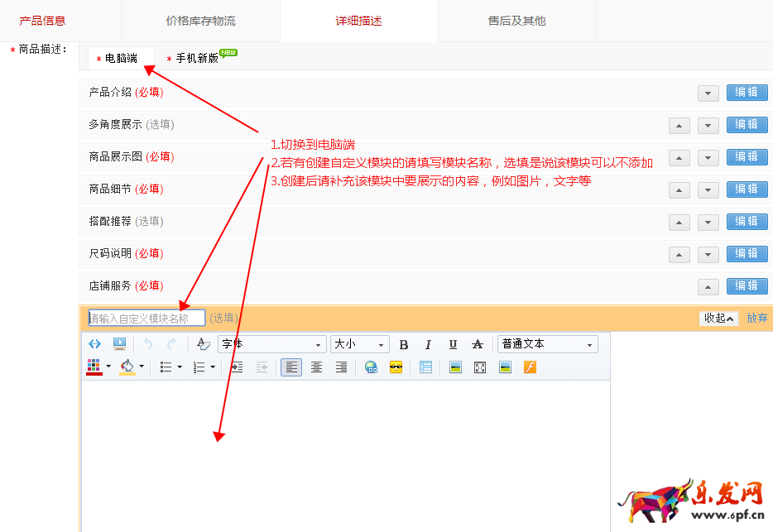773x532 pixels.
Task: Insert a bulleted list
Action: coord(166,367)
